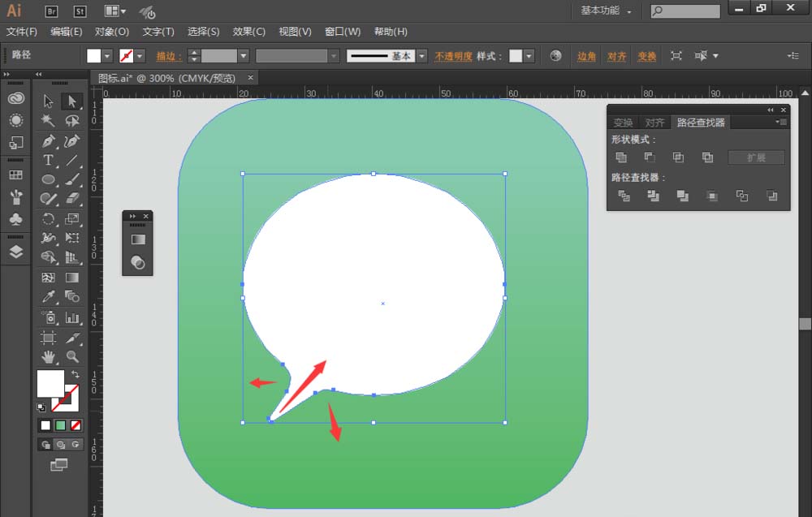Click Minus Front in the Pathfinder panel
The width and height of the screenshot is (812, 517).
650,157
